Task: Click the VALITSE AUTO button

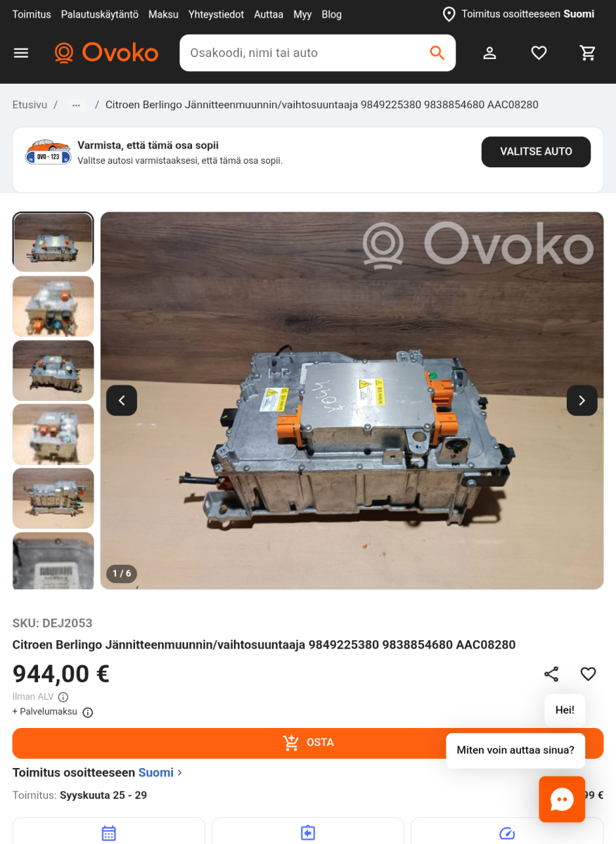Action: point(536,152)
